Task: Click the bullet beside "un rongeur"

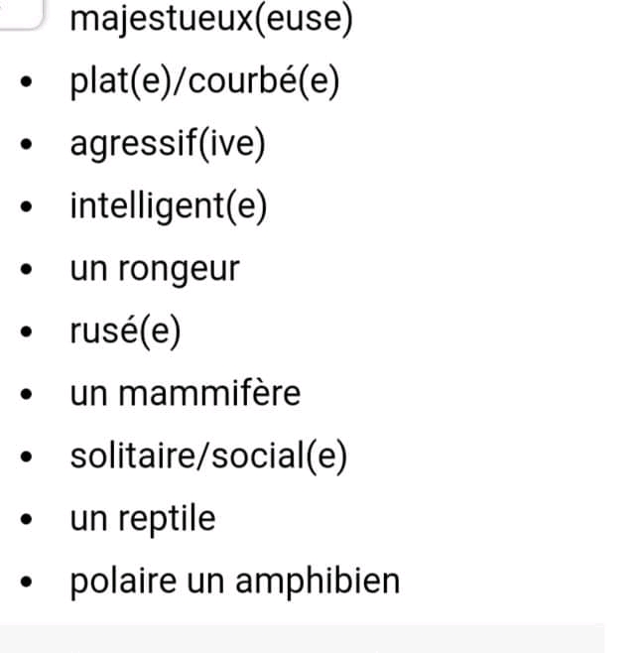Action: (x=30, y=270)
